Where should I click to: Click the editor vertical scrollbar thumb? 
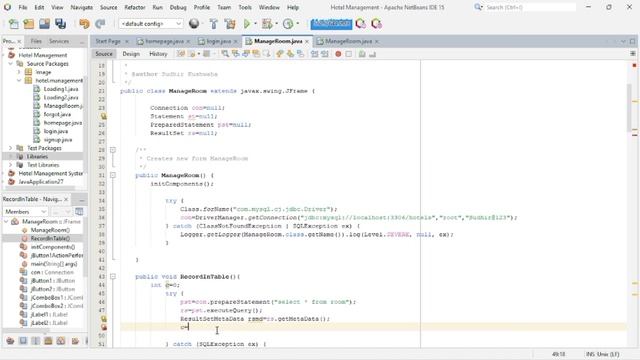click(630, 107)
